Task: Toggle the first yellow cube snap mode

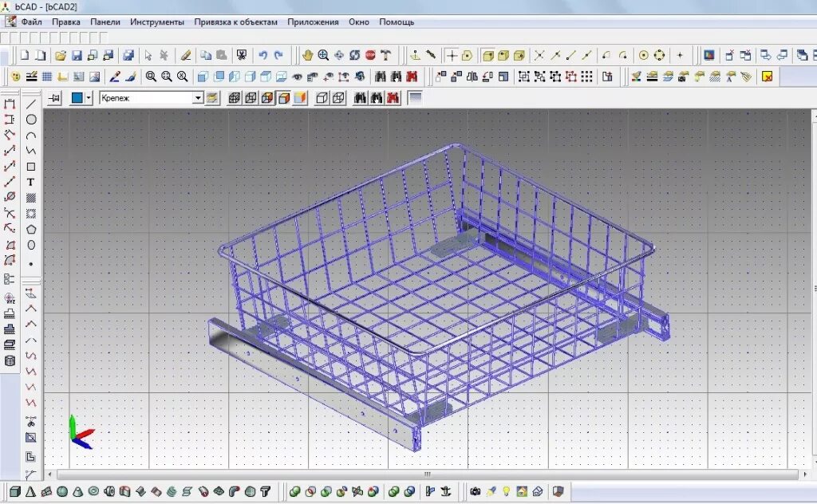Action: pyautogui.click(x=487, y=55)
